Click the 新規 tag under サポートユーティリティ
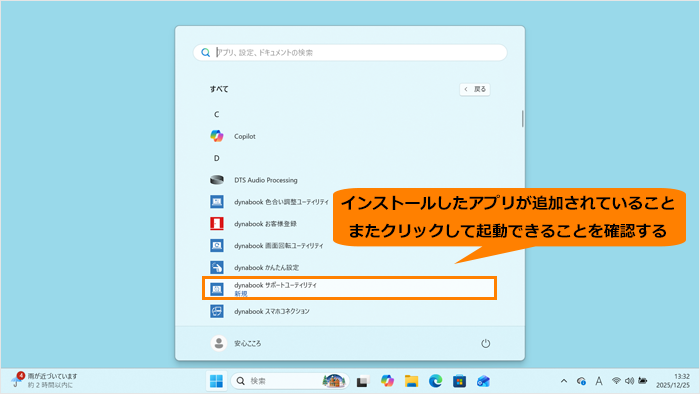 pos(241,294)
